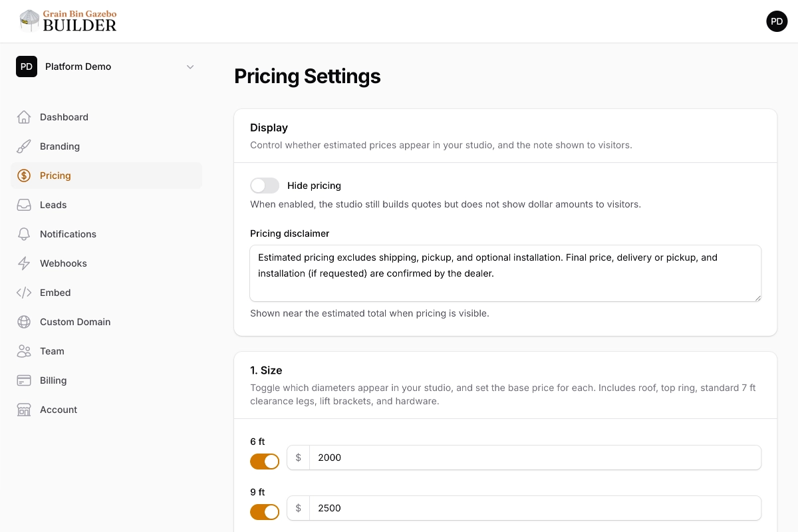Disable the 6 ft size toggle
The height and width of the screenshot is (532, 798).
(265, 462)
